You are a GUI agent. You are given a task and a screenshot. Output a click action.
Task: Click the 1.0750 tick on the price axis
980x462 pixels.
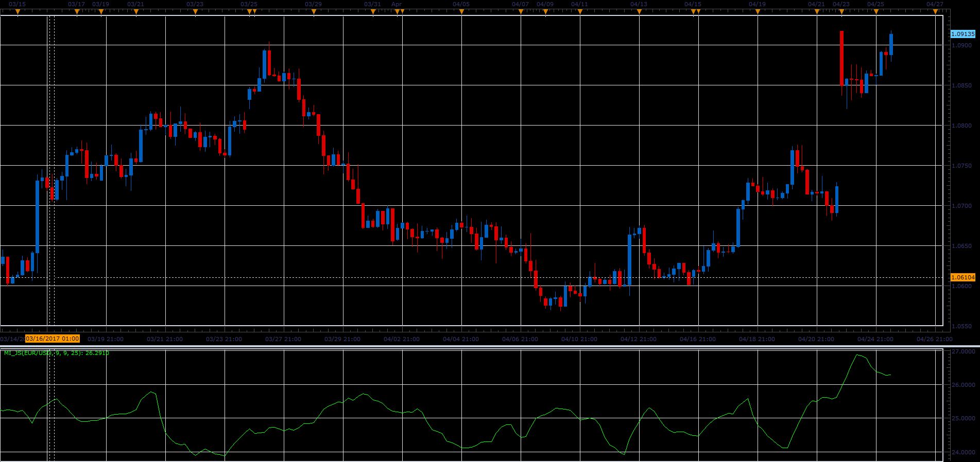pos(961,166)
